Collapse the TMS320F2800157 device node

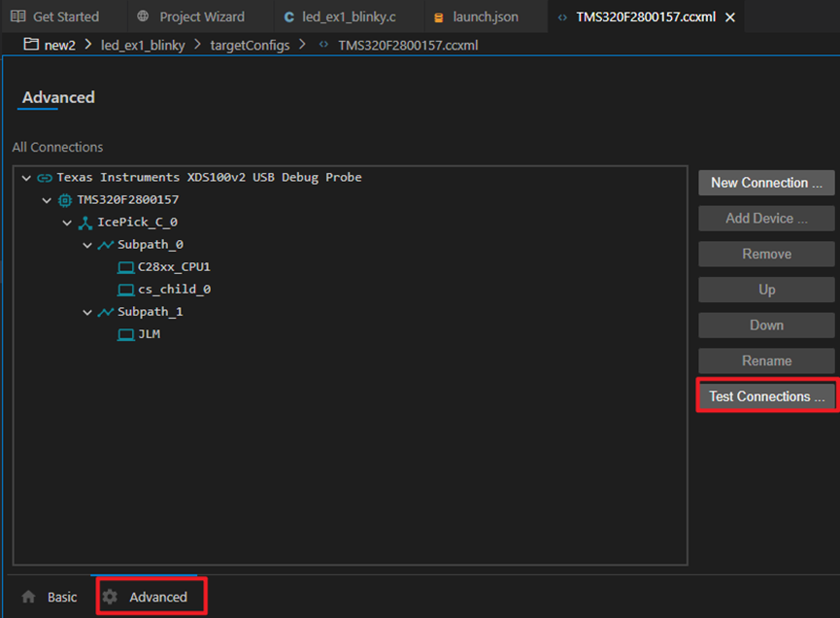pos(47,200)
